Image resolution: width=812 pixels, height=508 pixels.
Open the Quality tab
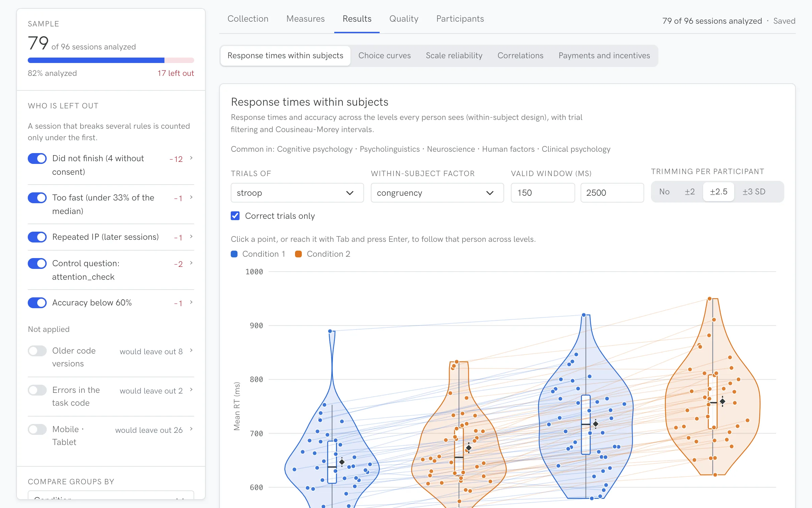coord(404,19)
